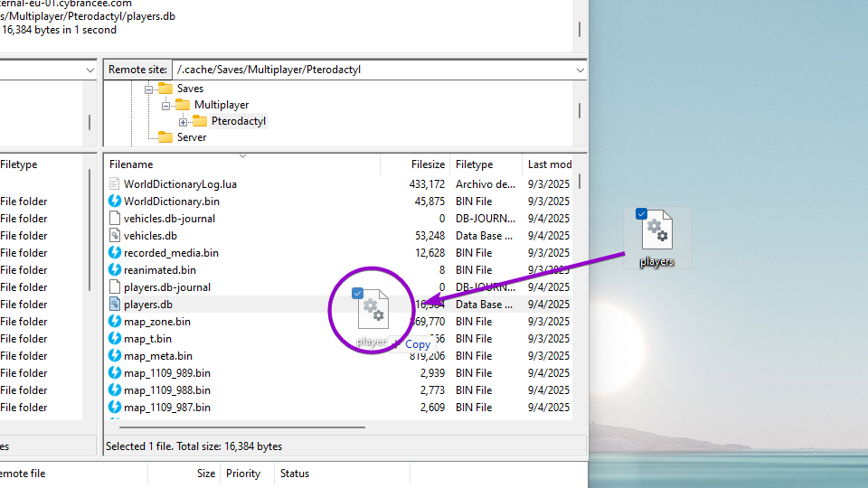Select the recorded_media.bin filename
This screenshot has width=868, height=488.
[171, 253]
